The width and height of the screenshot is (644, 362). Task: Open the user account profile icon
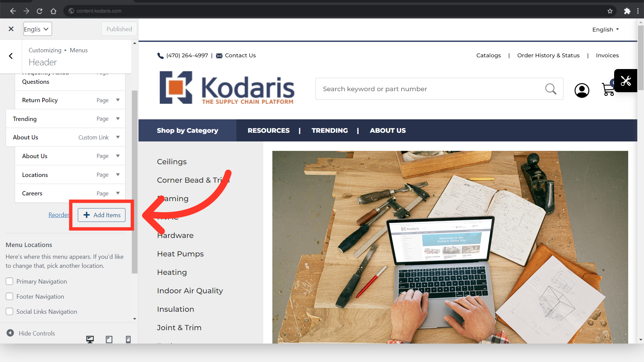click(x=582, y=90)
